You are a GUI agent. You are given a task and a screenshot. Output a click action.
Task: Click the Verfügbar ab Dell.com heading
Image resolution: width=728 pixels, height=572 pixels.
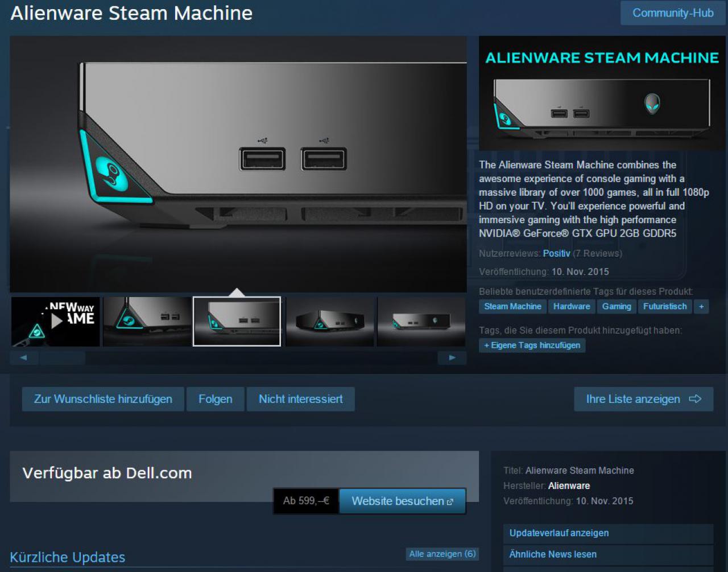107,473
